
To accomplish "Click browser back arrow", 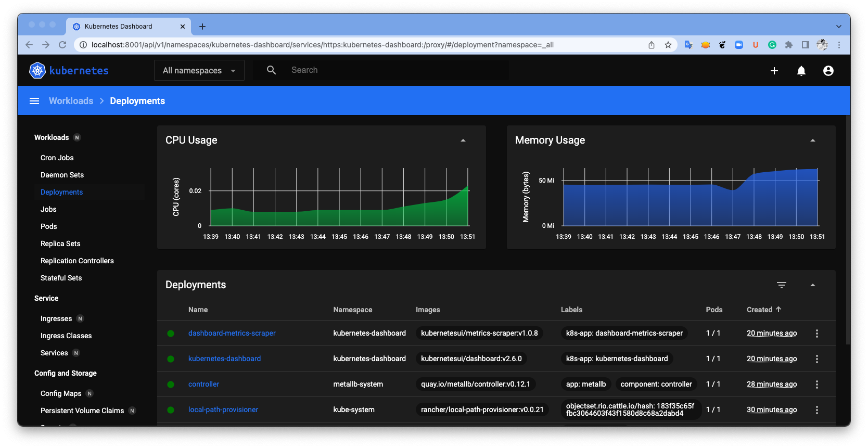I will click(29, 45).
